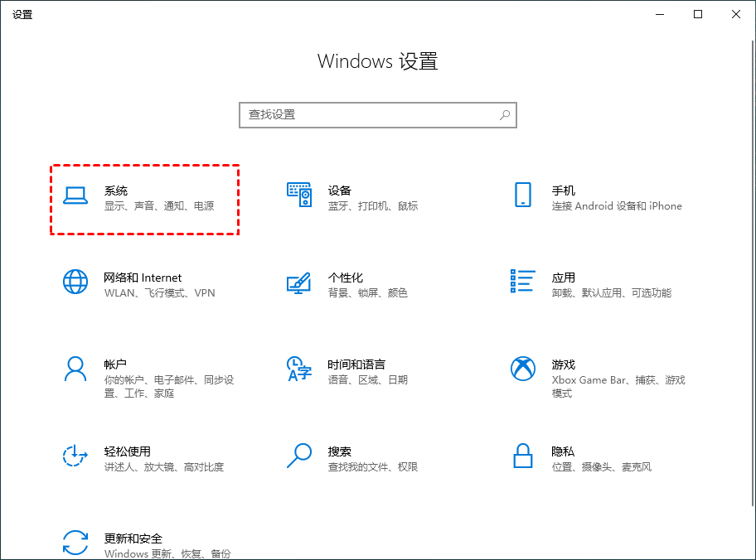Select the 系统 category title
The height and width of the screenshot is (560, 756).
click(x=116, y=191)
